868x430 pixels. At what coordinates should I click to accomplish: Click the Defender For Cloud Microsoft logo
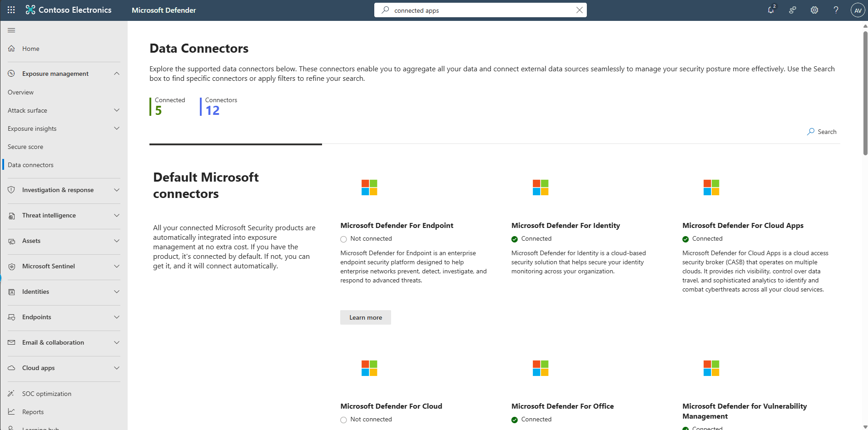coord(369,368)
